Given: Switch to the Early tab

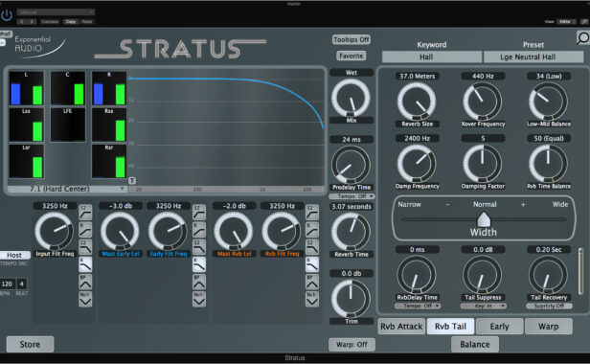Looking at the screenshot, I should click(x=499, y=327).
